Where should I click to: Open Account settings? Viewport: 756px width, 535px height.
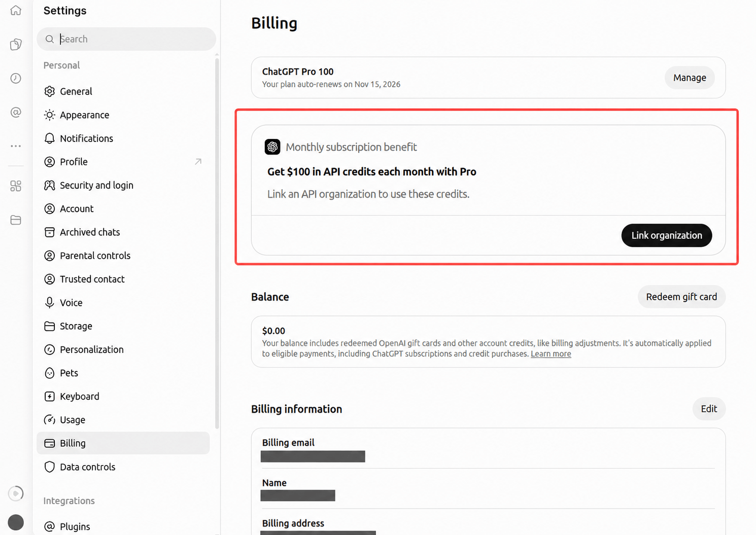click(123, 208)
